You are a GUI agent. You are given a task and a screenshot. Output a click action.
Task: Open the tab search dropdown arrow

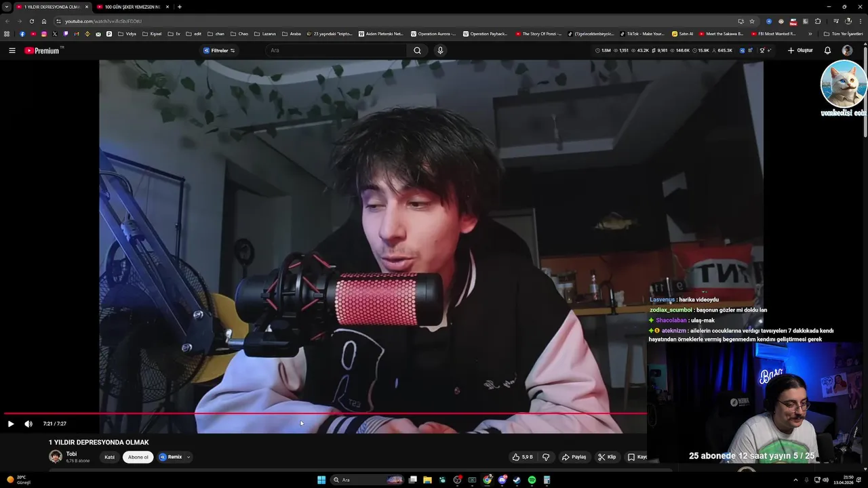coord(6,7)
